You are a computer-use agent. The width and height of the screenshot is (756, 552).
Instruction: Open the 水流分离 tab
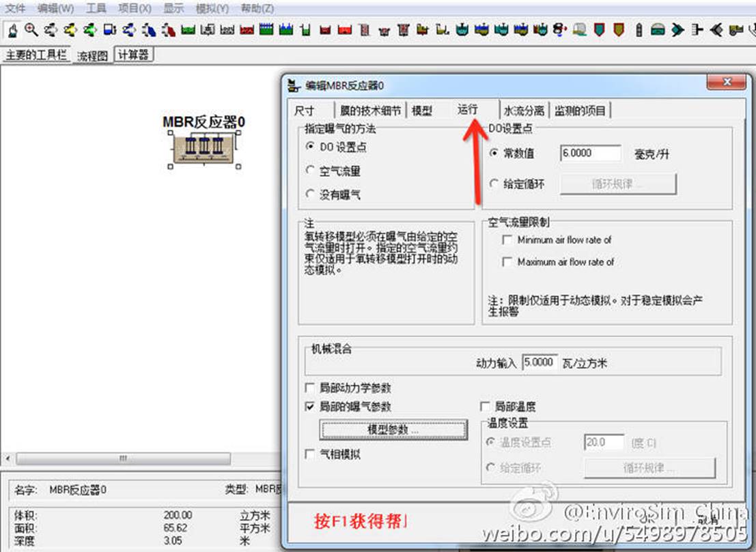coord(524,111)
